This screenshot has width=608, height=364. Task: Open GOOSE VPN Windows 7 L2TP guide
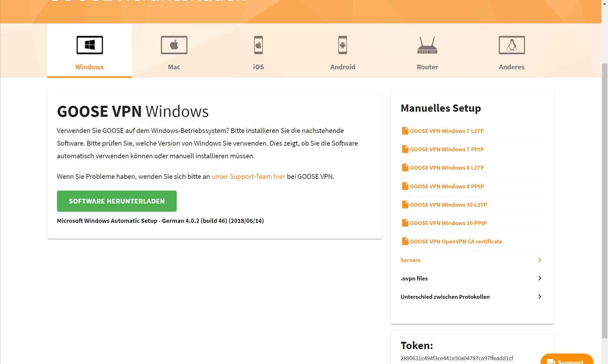pos(447,131)
